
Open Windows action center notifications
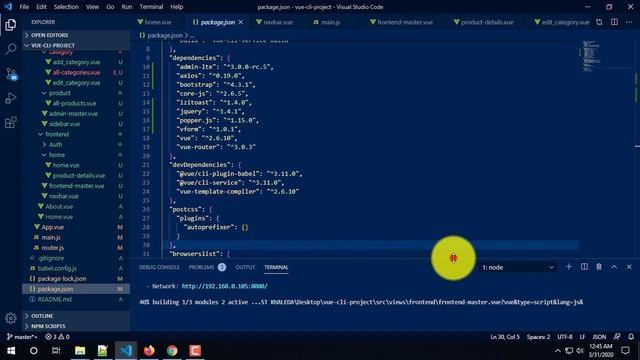[625, 351]
